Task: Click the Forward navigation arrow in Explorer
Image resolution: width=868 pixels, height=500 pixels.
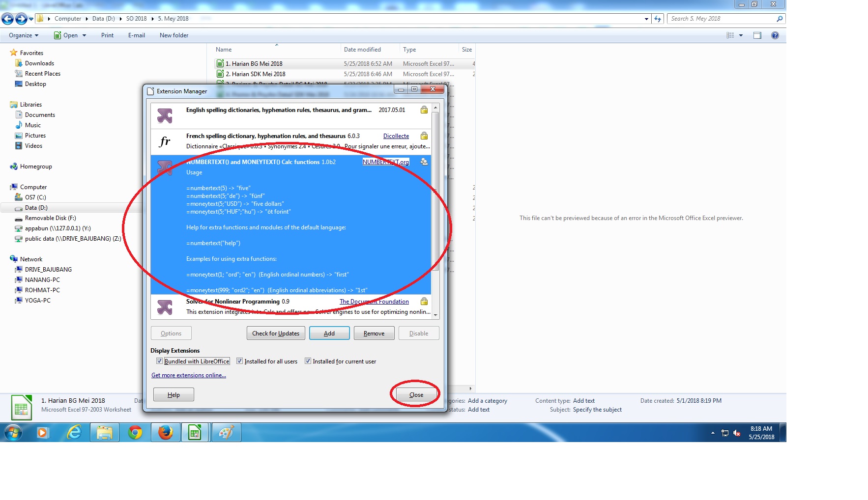Action: [21, 19]
